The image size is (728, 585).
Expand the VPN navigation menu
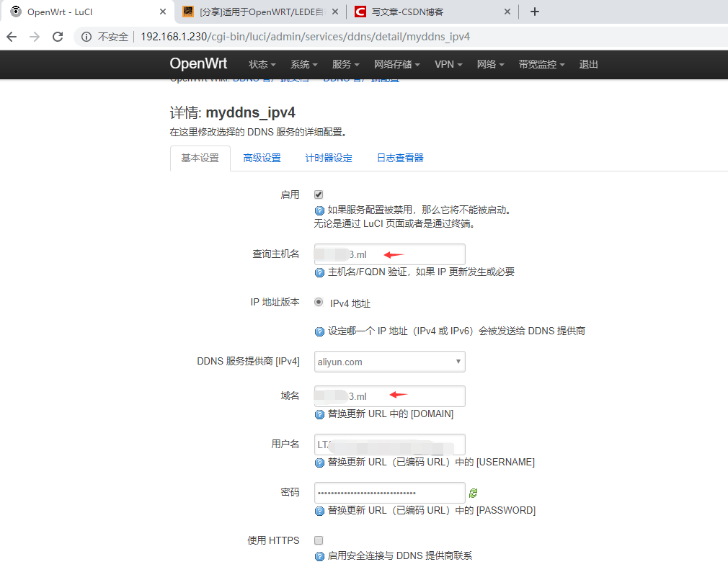point(448,64)
